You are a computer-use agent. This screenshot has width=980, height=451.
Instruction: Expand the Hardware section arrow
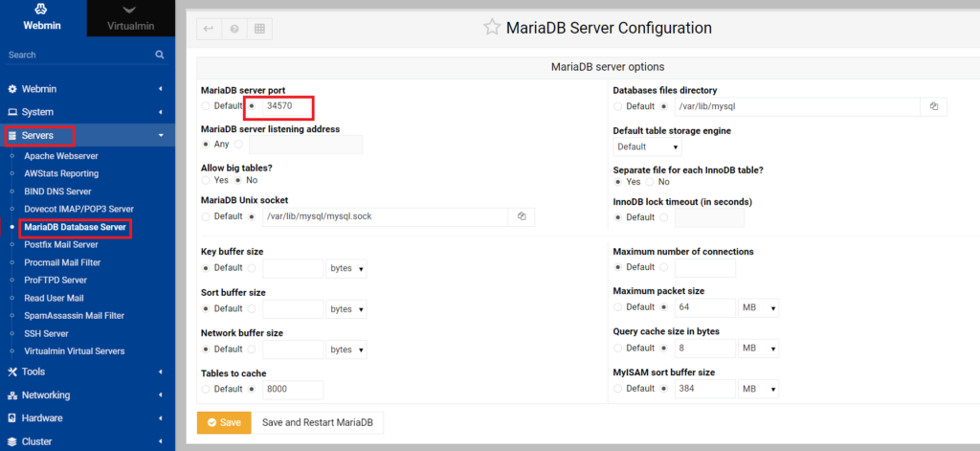(x=161, y=417)
